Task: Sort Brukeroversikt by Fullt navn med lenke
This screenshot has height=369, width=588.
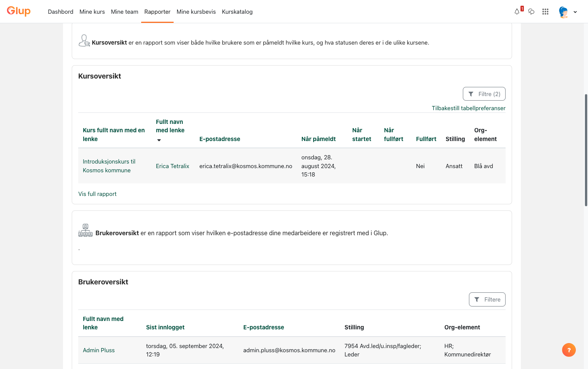Action: point(103,323)
